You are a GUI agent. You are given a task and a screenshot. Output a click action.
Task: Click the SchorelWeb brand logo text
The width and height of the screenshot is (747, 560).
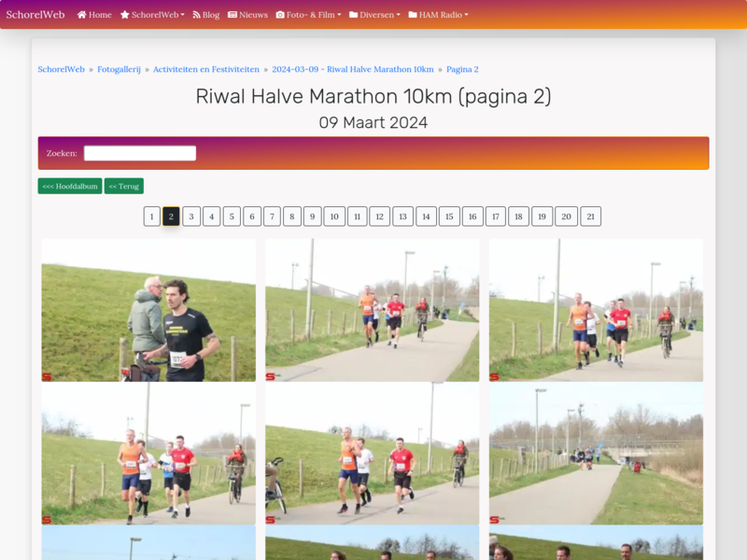click(35, 15)
